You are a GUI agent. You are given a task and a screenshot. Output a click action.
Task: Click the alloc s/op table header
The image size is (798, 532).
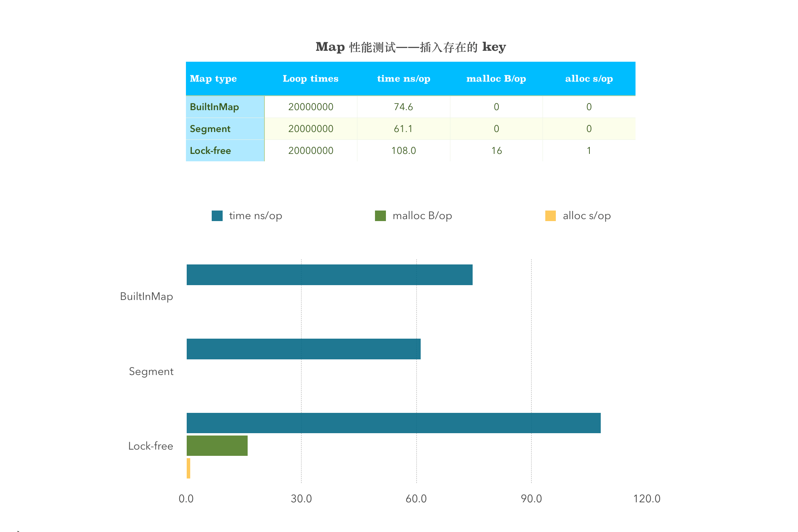coord(589,79)
